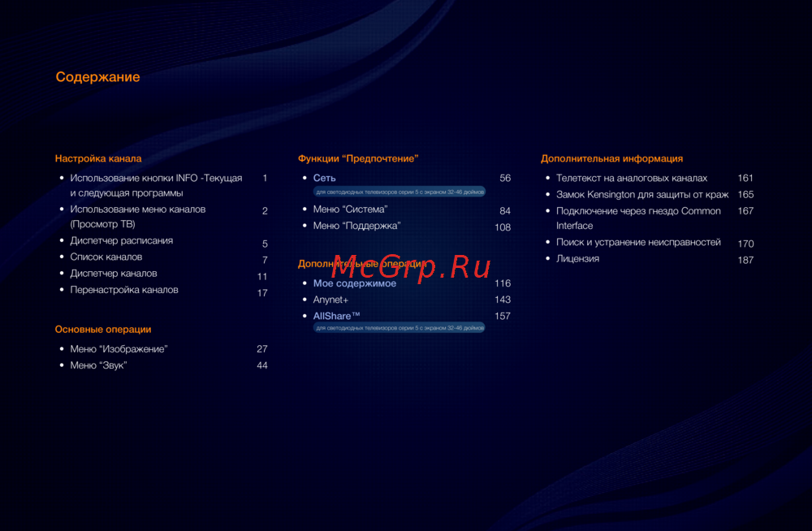This screenshot has width=812, height=531.
Task: Open Замок Kensington для защиты от краж
Action: point(641,195)
